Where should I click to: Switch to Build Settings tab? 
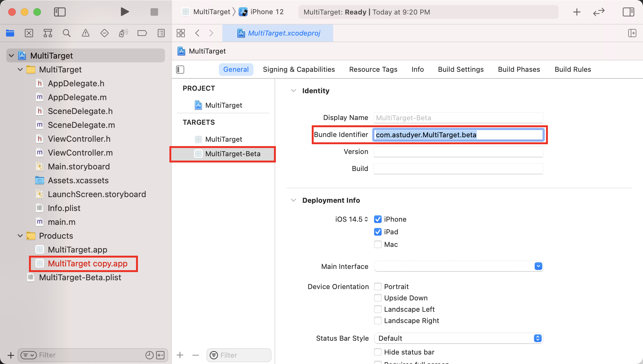460,69
